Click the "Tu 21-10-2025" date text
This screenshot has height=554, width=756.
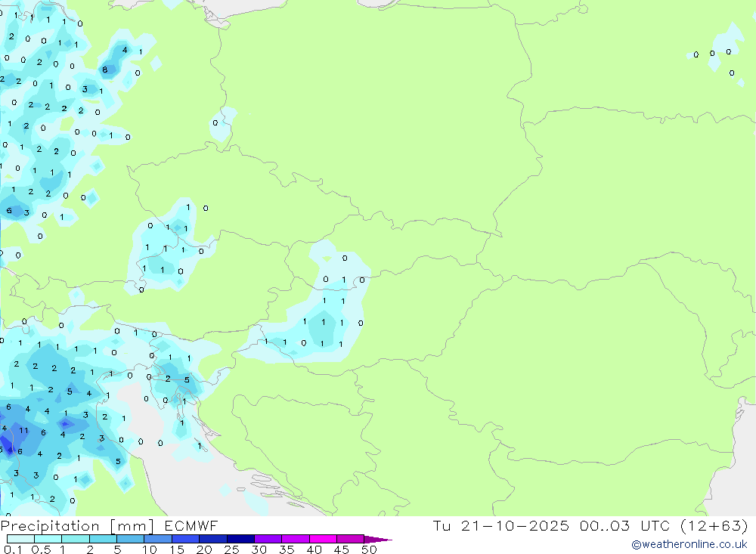[501, 525]
